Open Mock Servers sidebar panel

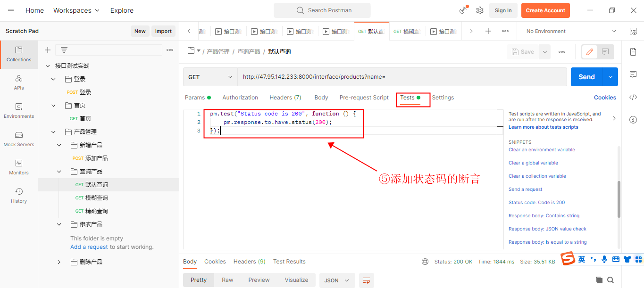19,139
